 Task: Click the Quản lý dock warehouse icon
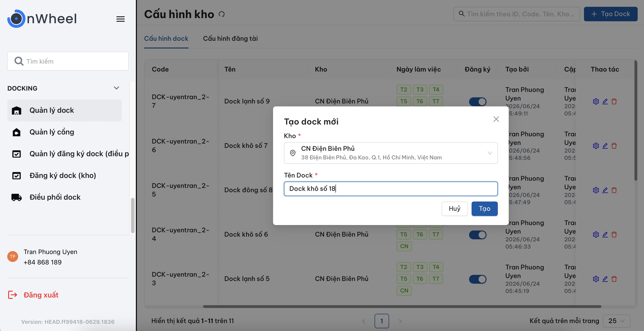(17, 110)
